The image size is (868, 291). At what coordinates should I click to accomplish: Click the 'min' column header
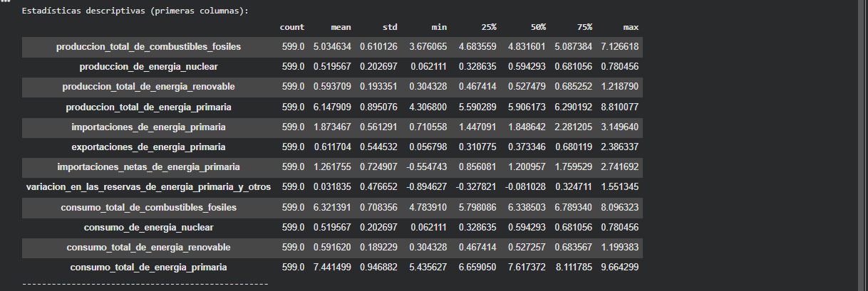[x=438, y=27]
